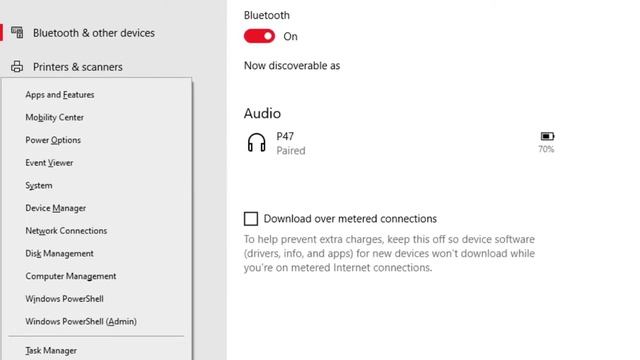This screenshot has height=360, width=640.
Task: Click the Bluetooth & other devices icon
Action: point(17,33)
